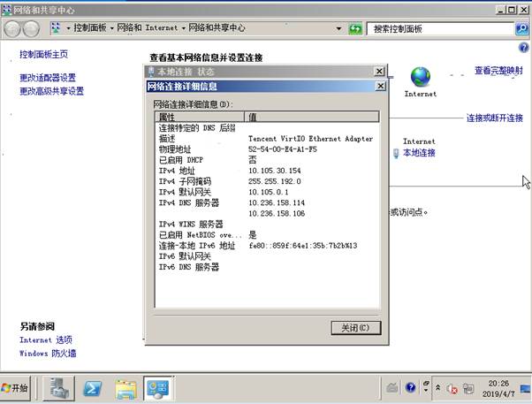The image size is (532, 404).
Task: Open File Explorer from the taskbar
Action: coord(126,388)
